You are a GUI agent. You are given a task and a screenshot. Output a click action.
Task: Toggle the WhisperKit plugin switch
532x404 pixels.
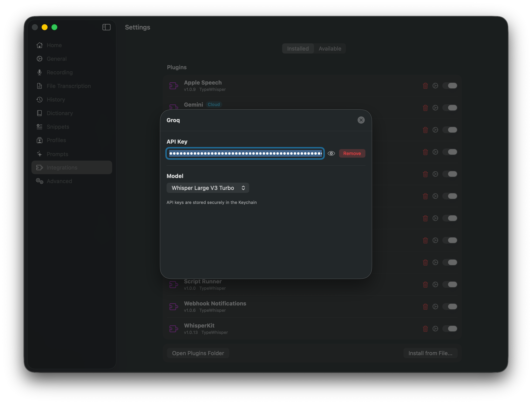450,329
